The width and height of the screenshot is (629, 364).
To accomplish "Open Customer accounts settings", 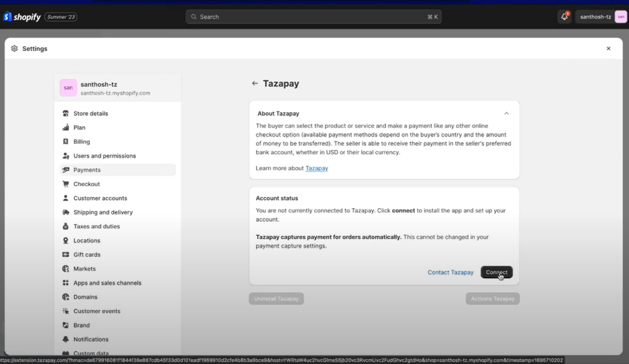I will [x=117, y=198].
